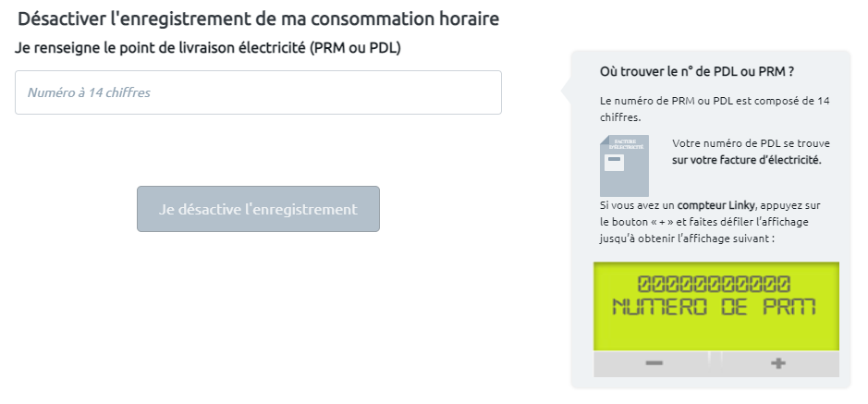Image resolution: width=868 pixels, height=404 pixels.
Task: Click the minus button on Linky meter
Action: (654, 363)
